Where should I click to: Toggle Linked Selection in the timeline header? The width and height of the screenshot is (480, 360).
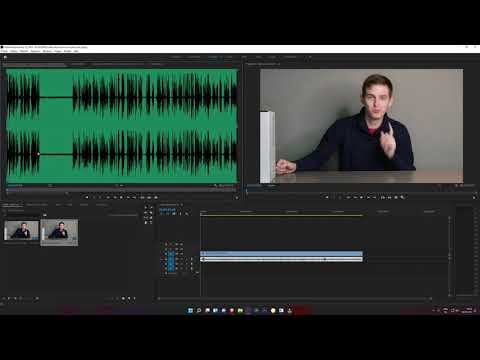(174, 214)
